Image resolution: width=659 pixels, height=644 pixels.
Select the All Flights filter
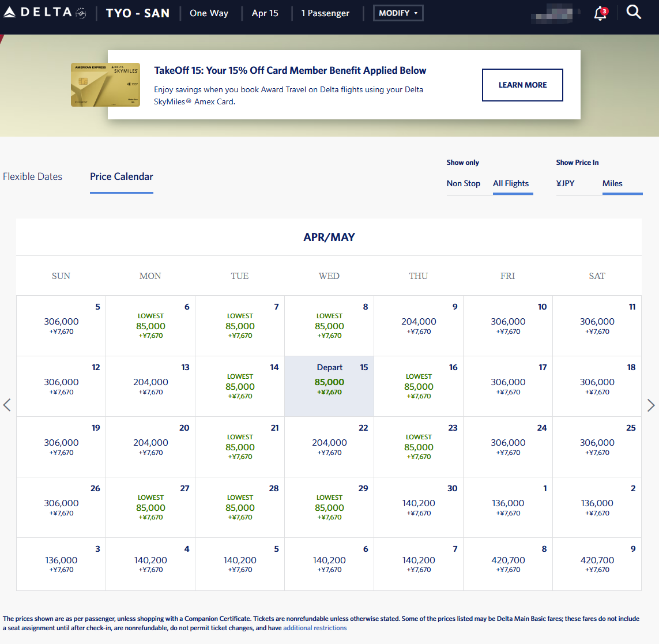[511, 183]
